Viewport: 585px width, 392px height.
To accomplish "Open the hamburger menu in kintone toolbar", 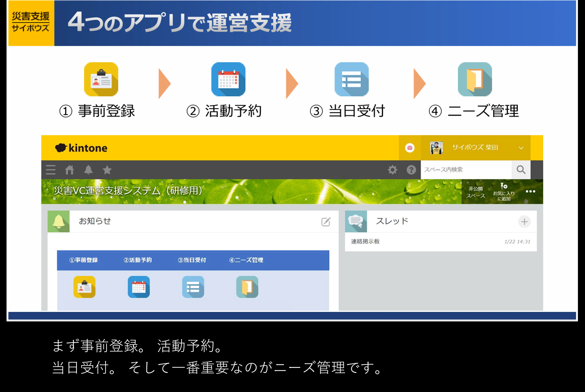I will pos(51,170).
